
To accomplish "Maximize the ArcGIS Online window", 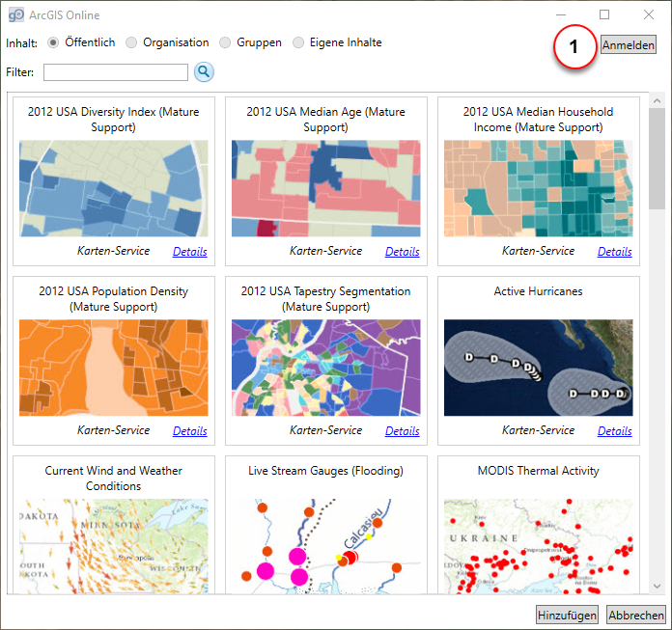I will pyautogui.click(x=604, y=15).
